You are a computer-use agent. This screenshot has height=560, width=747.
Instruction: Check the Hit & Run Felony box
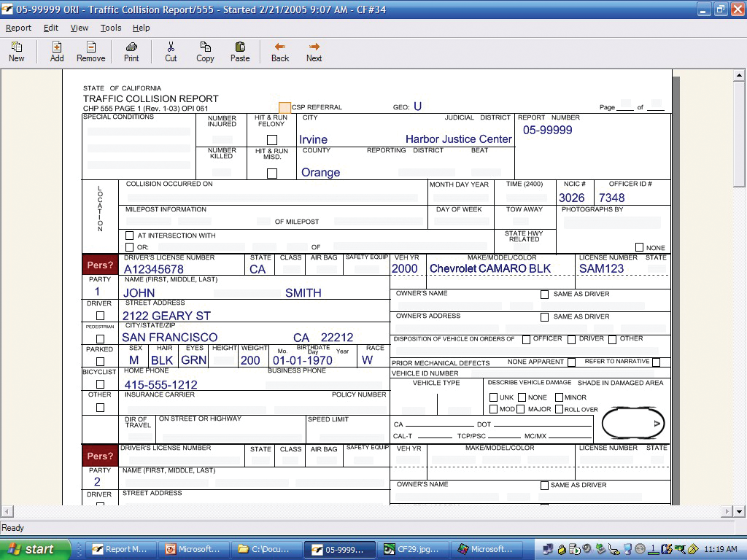(x=272, y=140)
